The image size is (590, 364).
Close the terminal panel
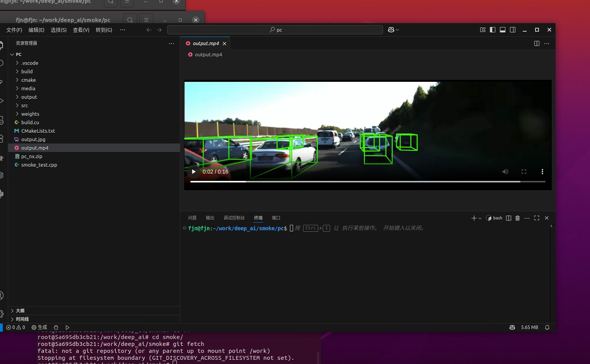[546, 218]
